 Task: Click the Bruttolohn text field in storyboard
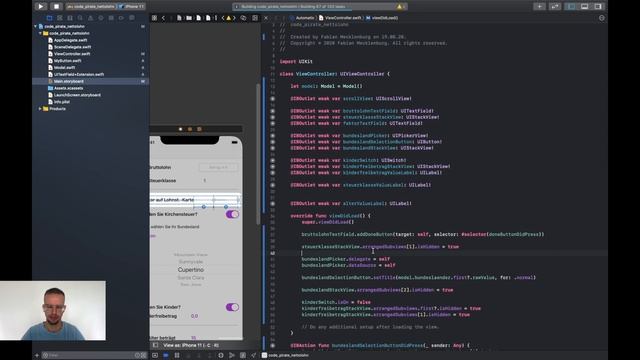point(218,167)
